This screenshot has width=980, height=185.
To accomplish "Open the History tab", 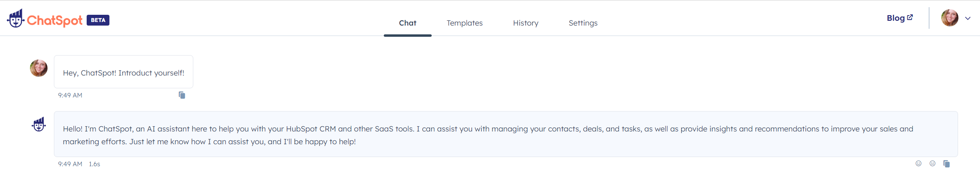I will click(526, 23).
